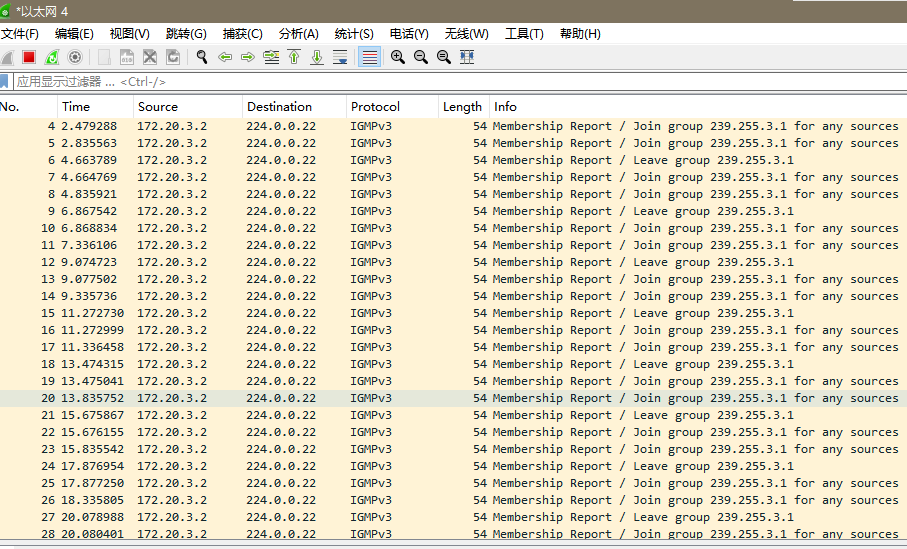The width and height of the screenshot is (907, 549).
Task: Open the 文件(F) menu
Action: (20, 34)
